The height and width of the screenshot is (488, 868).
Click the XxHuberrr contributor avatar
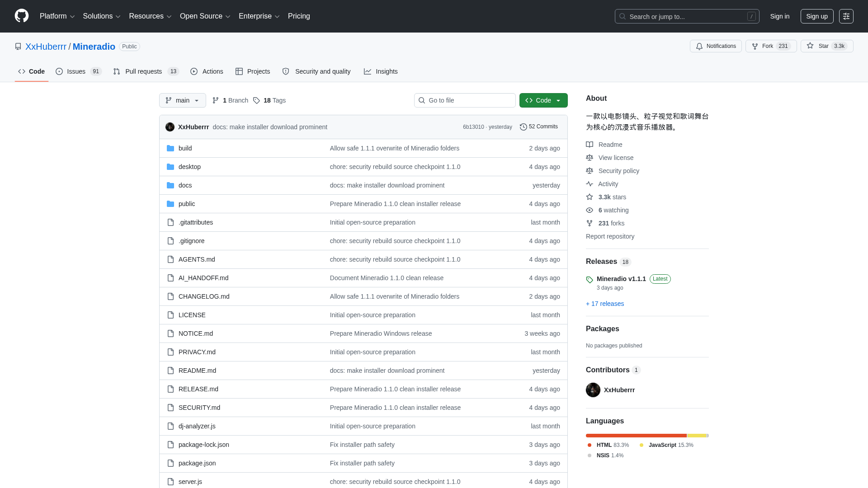[593, 390]
